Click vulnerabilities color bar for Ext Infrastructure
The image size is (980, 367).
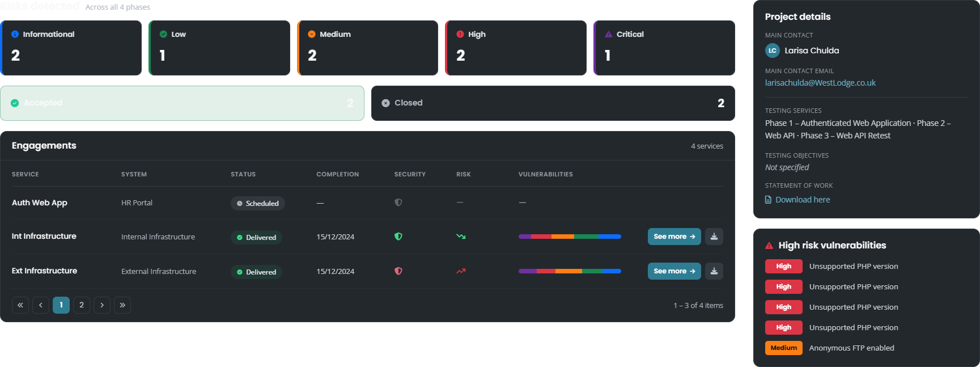[x=570, y=271]
